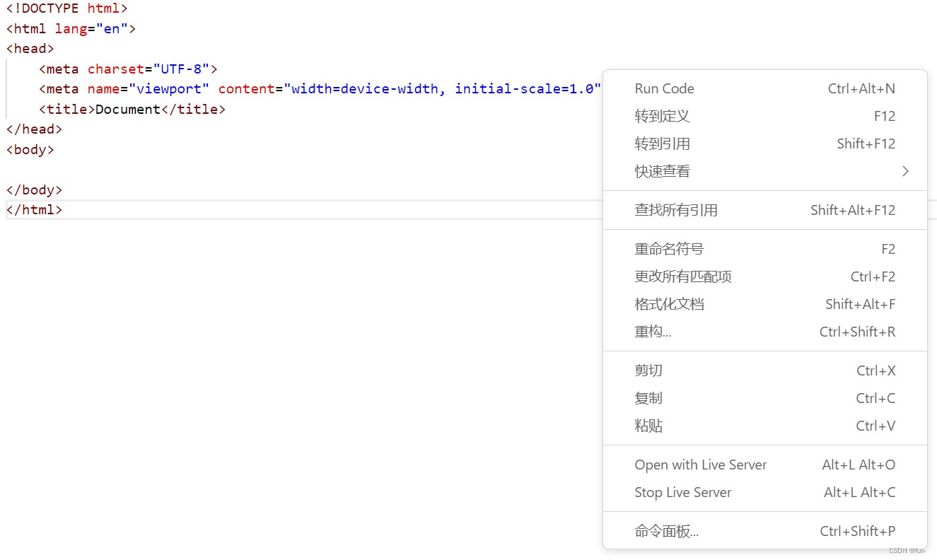The image size is (937, 560).
Task: Select 复制 menu entry
Action: [x=764, y=398]
